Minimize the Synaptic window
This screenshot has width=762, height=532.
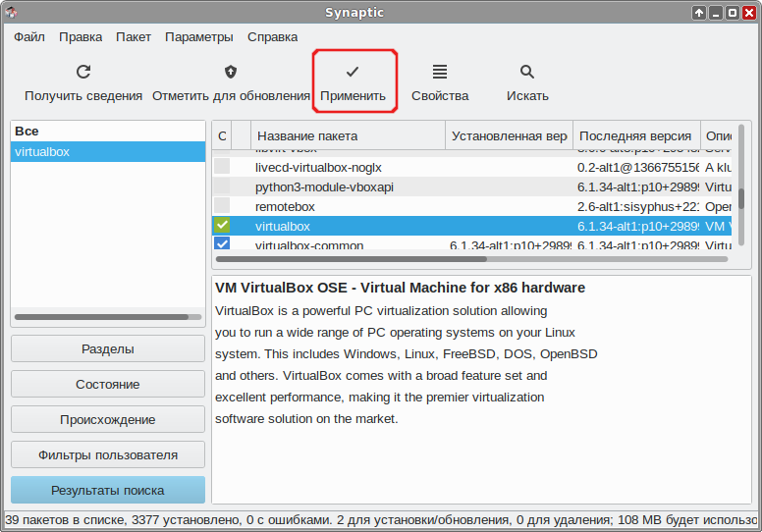716,13
